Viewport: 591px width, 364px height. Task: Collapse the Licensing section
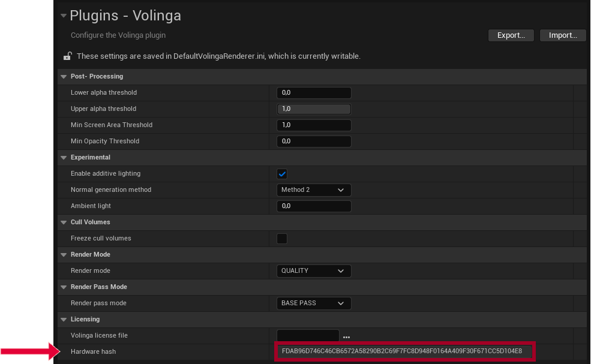64,320
